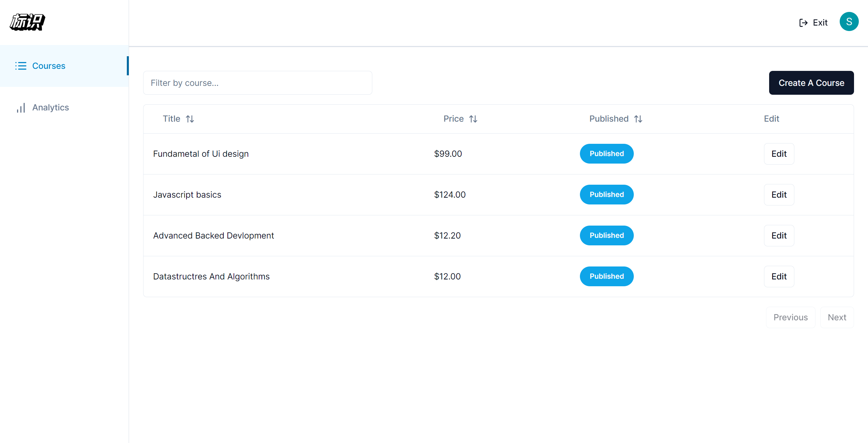Click the Analytics bar chart icon

coord(21,108)
